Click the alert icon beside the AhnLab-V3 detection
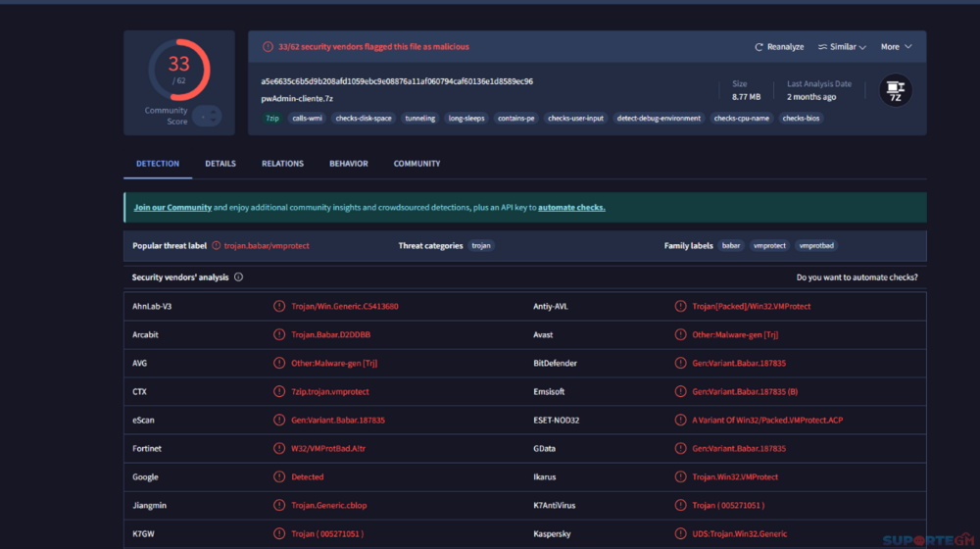This screenshot has width=980, height=549. click(x=279, y=307)
